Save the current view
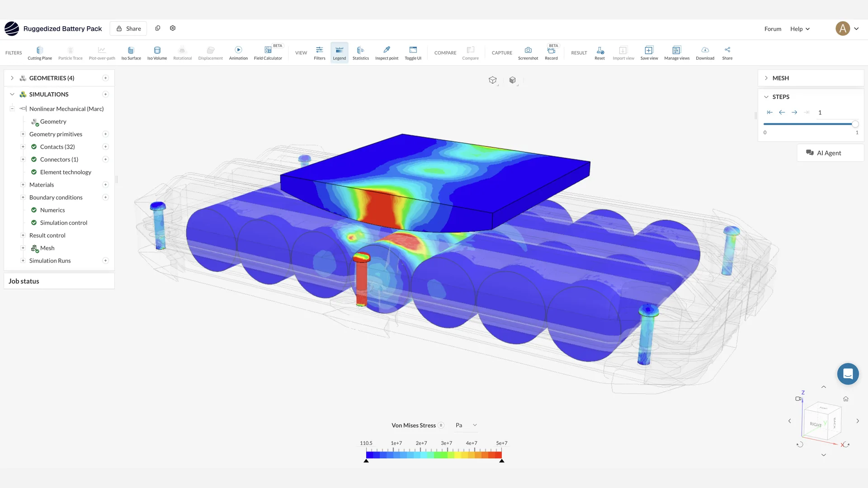868x488 pixels. point(649,53)
